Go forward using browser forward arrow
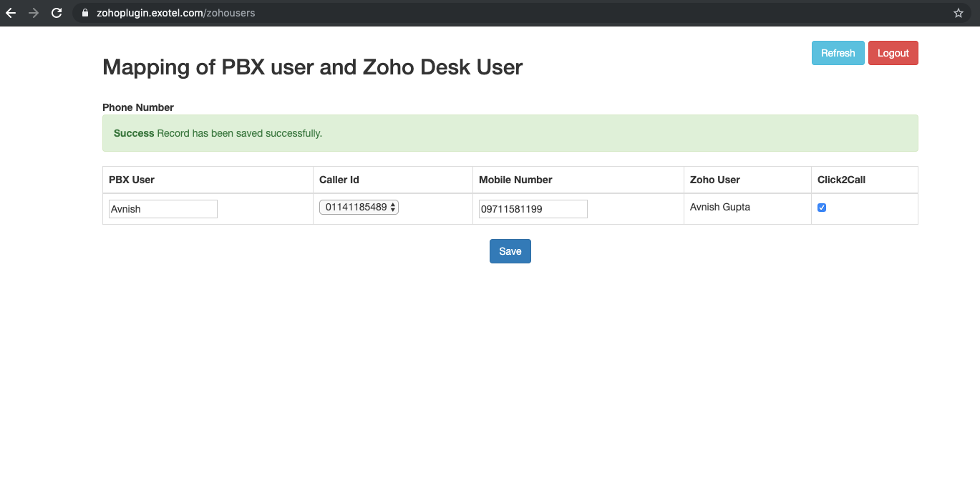 click(x=34, y=13)
